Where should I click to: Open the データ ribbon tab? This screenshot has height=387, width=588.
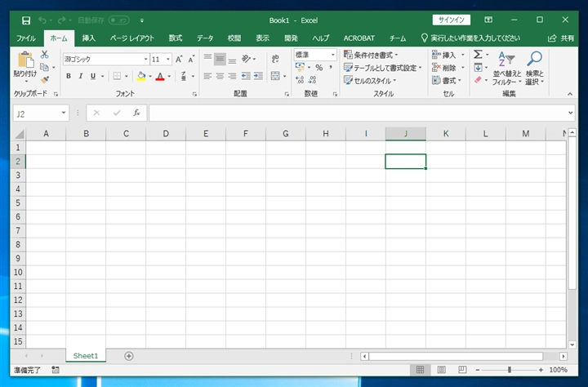(x=205, y=38)
